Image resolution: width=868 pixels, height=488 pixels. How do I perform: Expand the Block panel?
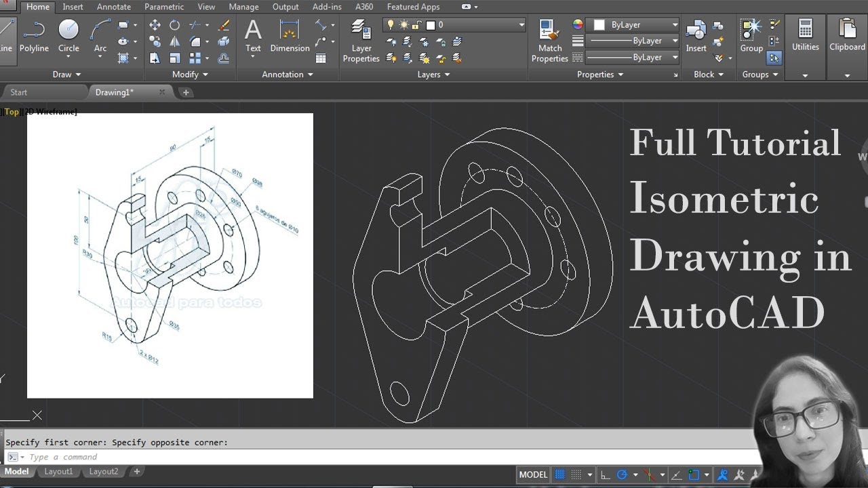point(709,75)
